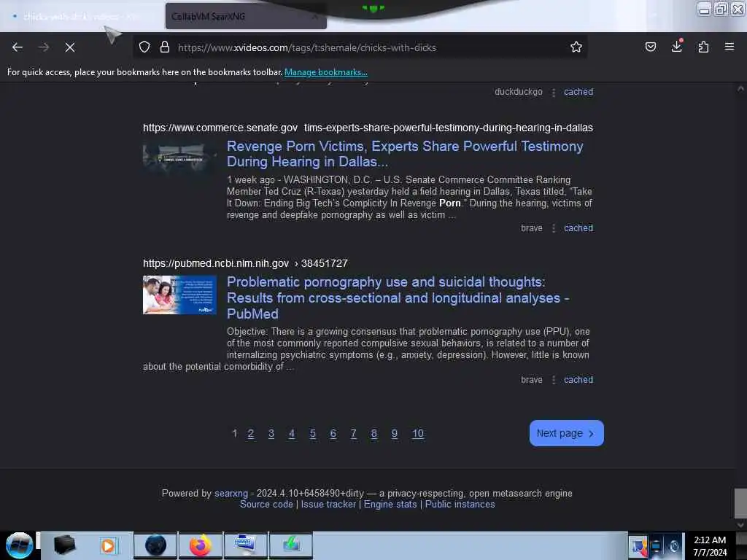Click the forward navigation arrow
The width and height of the screenshot is (747, 560).
(44, 47)
